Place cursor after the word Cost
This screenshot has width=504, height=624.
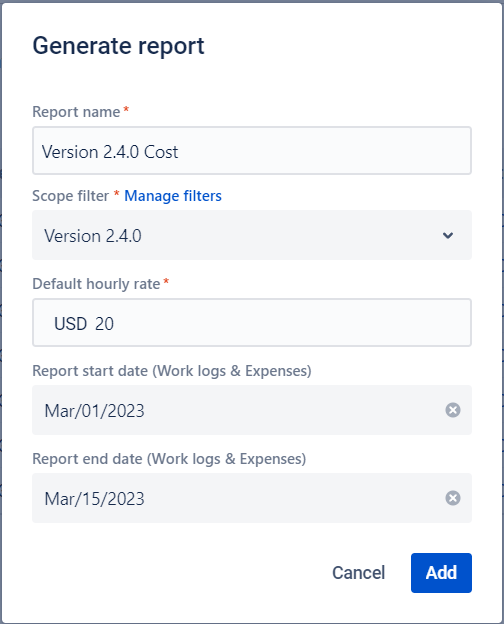(180, 152)
